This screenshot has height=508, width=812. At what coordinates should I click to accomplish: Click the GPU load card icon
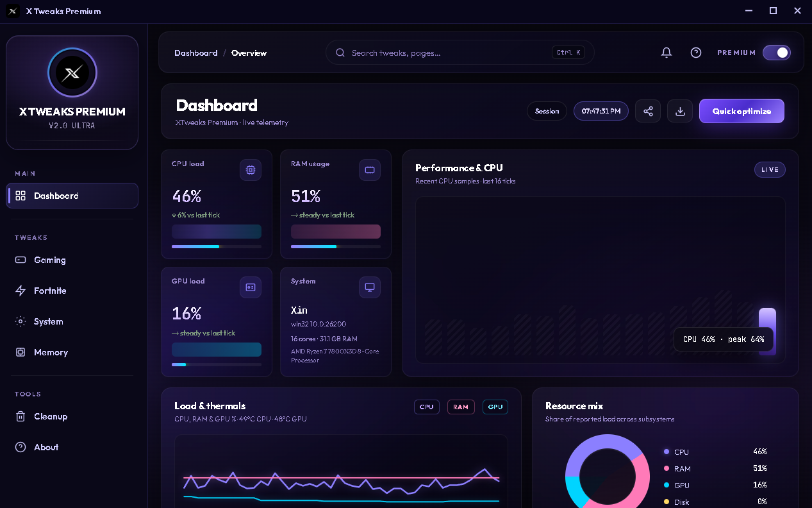pyautogui.click(x=251, y=287)
